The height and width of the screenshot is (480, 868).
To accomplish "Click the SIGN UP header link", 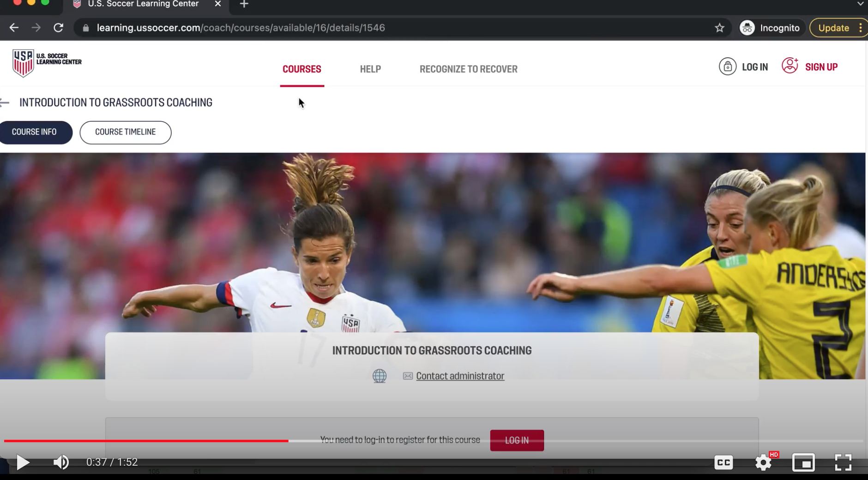I will pyautogui.click(x=821, y=67).
